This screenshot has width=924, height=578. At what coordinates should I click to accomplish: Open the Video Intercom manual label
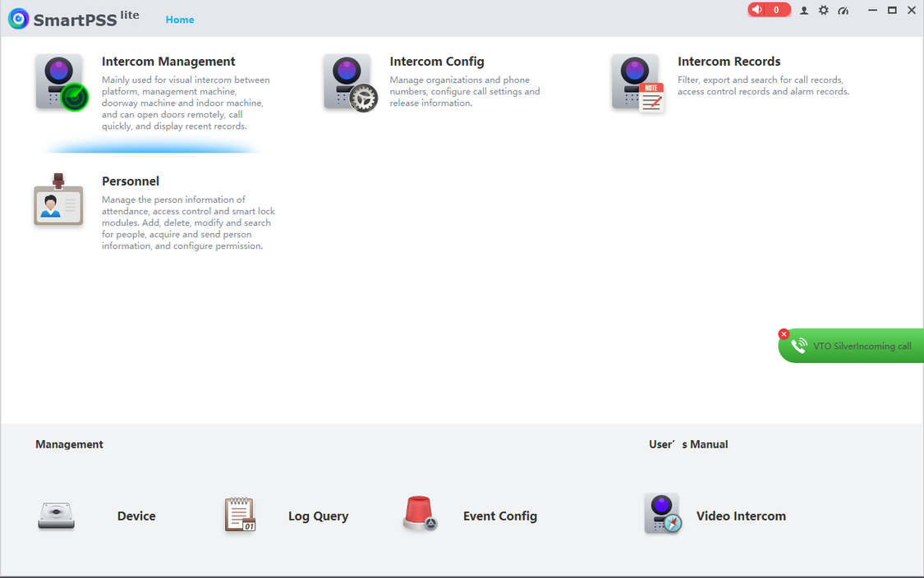(741, 516)
